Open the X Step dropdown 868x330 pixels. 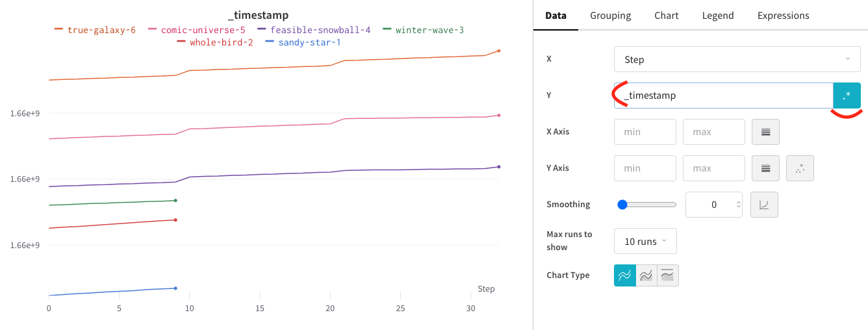[x=737, y=59]
